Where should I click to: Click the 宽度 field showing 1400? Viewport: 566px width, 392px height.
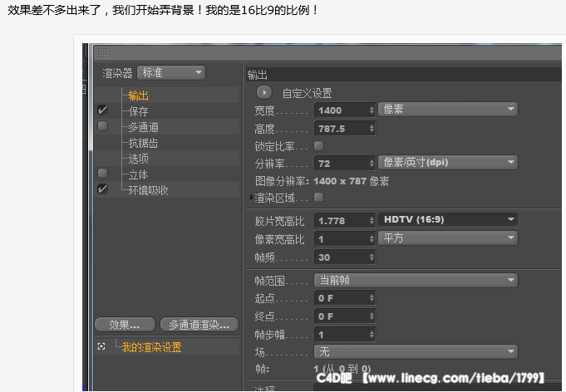[342, 110]
